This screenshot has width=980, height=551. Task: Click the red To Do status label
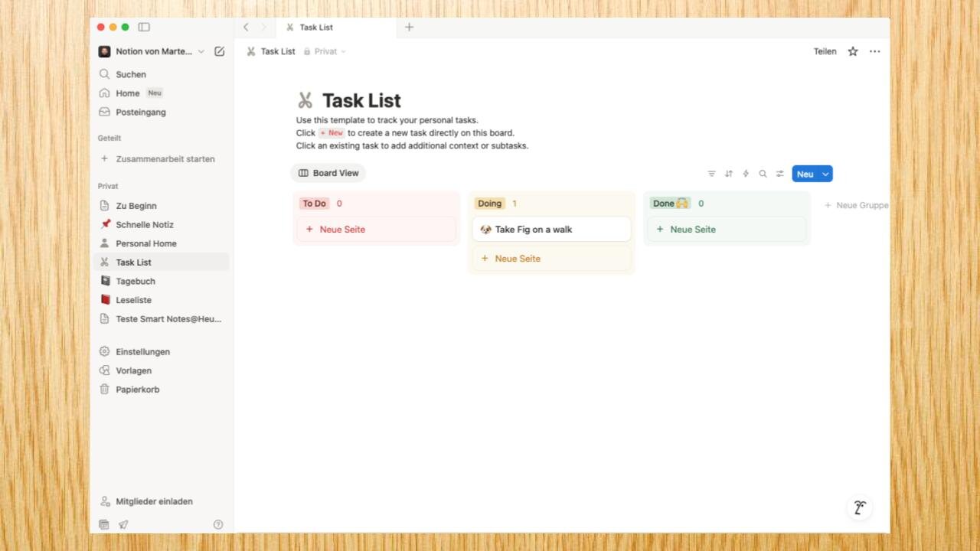click(314, 204)
